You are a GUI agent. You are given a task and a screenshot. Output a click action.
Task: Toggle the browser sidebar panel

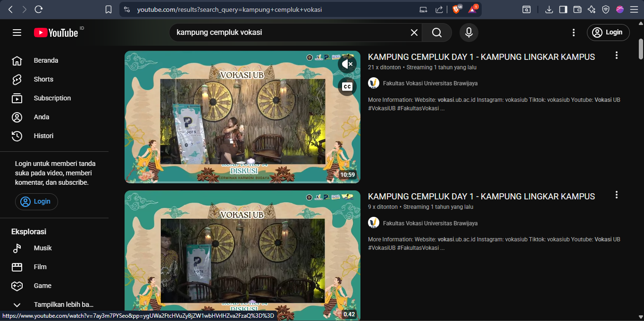point(563,9)
